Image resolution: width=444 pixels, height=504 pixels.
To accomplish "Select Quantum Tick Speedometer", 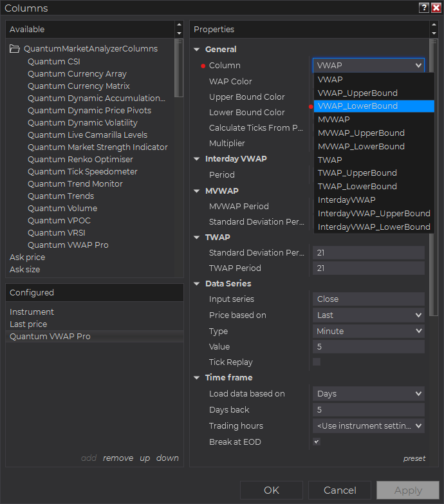I will (82, 172).
